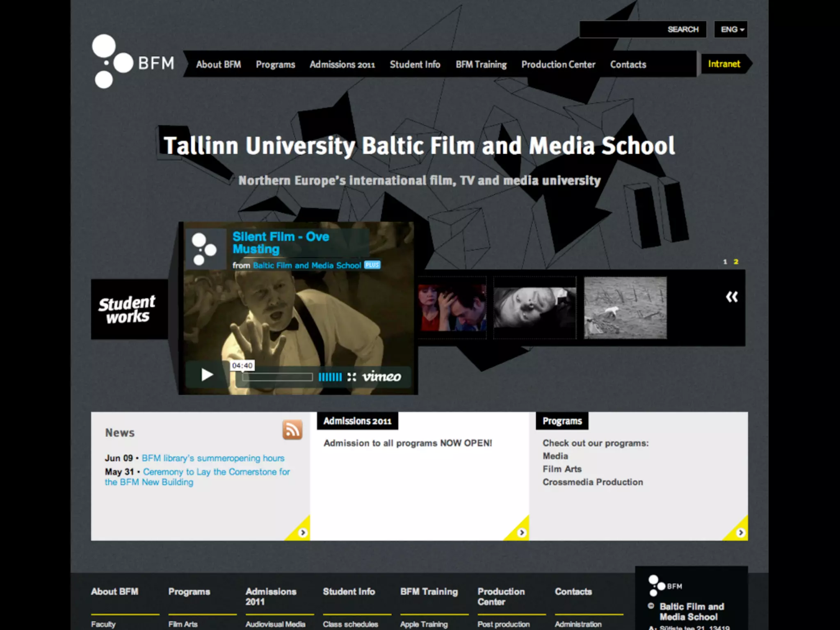Adjust the Vimeo volume bars

tap(330, 377)
